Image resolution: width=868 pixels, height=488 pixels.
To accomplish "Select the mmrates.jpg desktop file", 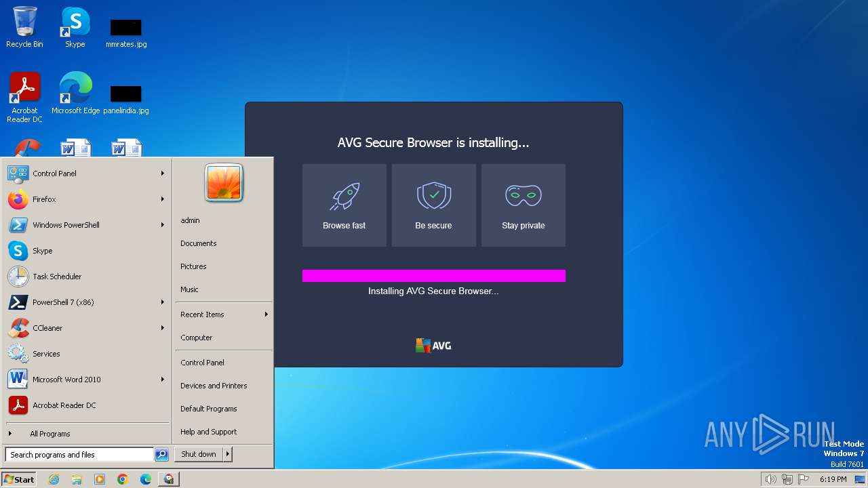I will point(126,33).
